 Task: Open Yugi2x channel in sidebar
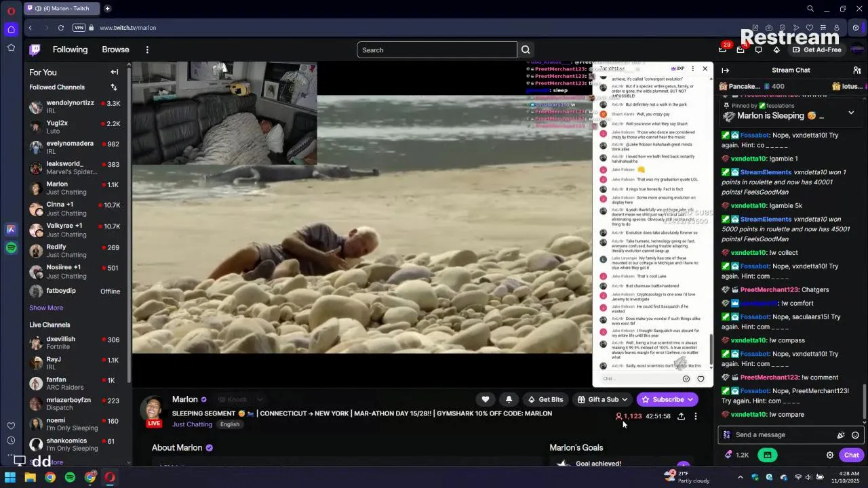pos(75,127)
